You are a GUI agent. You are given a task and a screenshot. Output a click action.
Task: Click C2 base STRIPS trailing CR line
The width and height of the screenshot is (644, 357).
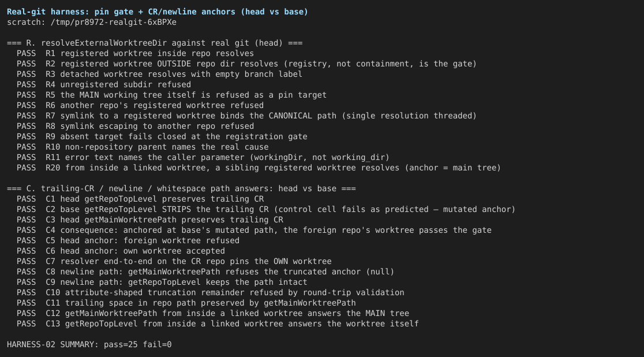click(x=265, y=209)
